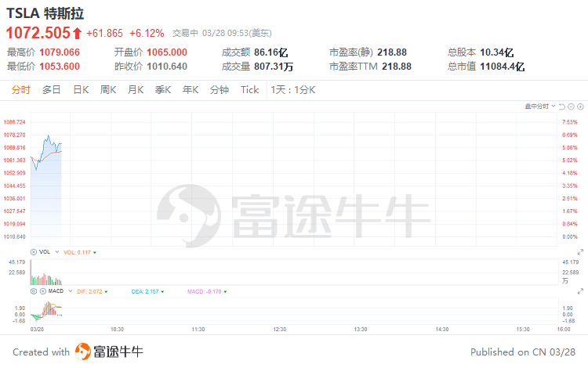Screen dimensions: 588x368
Task: Click the tallest opening volume bar
Action: tap(31, 272)
